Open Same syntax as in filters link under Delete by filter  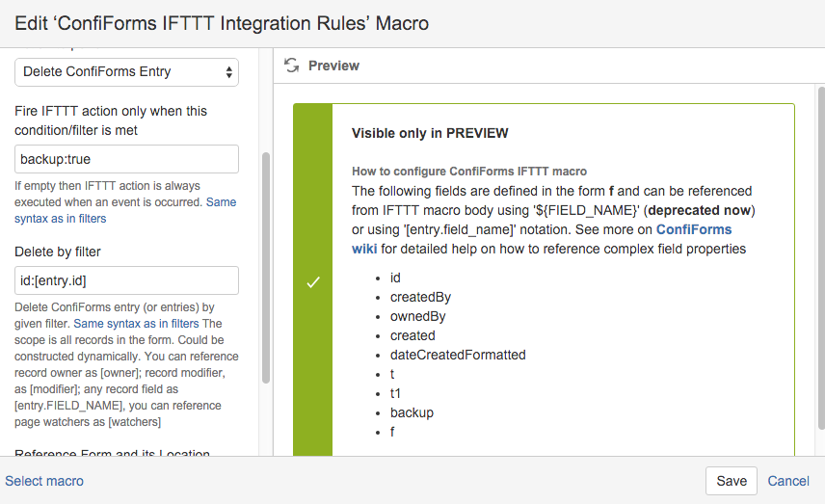(x=136, y=324)
